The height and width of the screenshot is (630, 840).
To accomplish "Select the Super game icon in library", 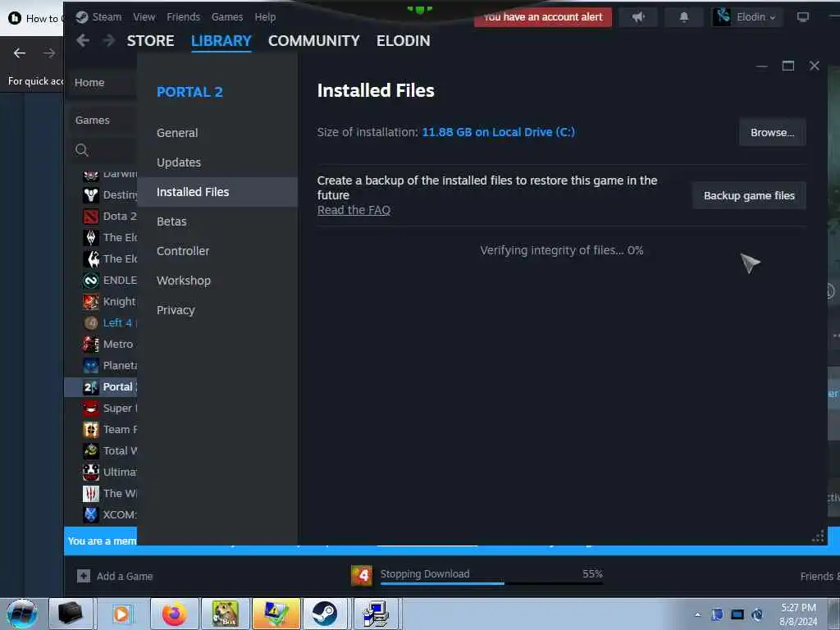I will click(x=90, y=409).
